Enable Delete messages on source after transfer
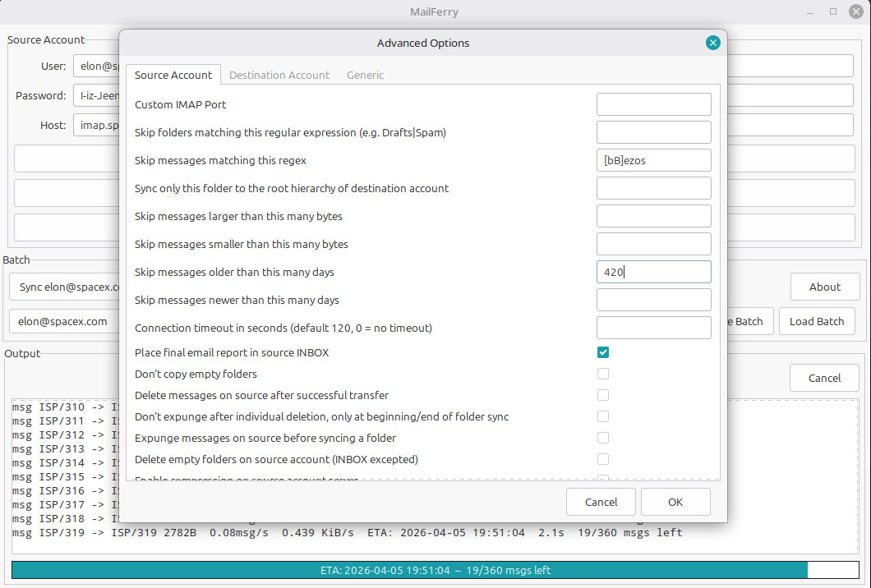Viewport: 871px width, 588px height. pos(602,395)
